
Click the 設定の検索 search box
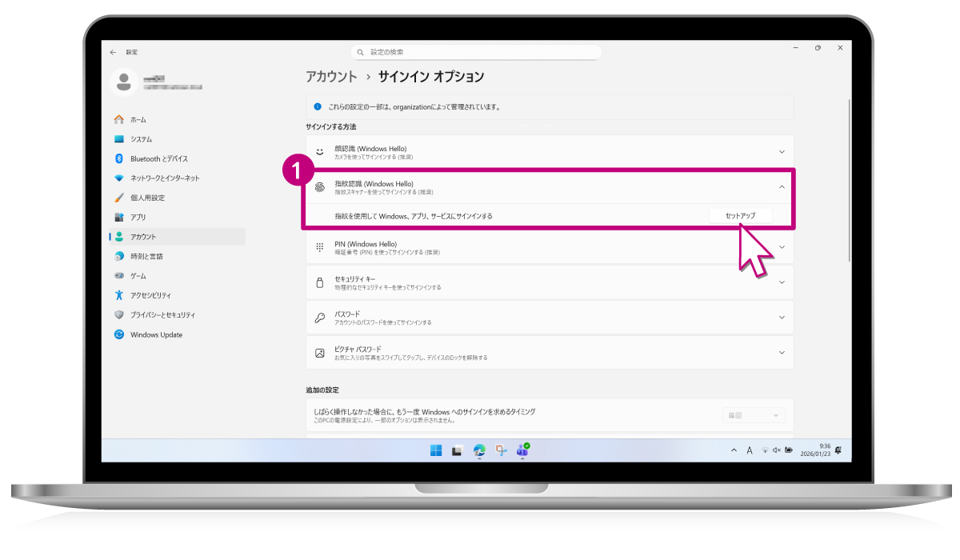(476, 52)
